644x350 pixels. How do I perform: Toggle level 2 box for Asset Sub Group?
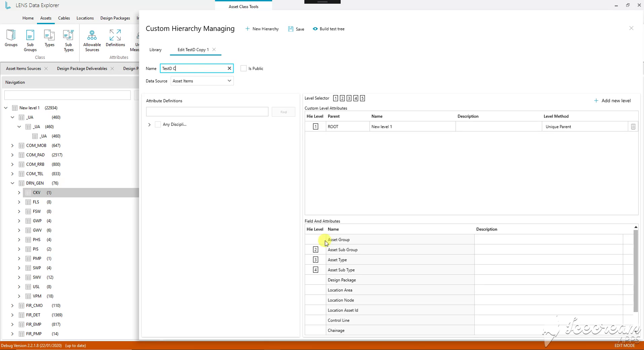(315, 250)
